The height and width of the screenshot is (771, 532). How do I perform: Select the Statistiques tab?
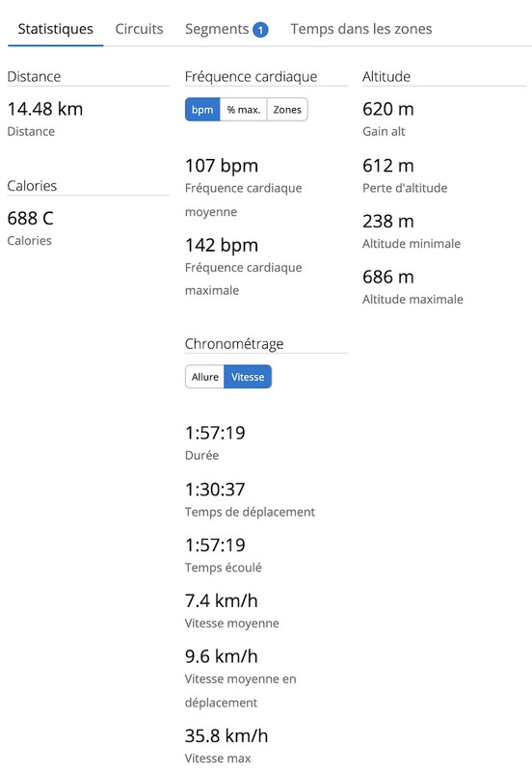(56, 29)
